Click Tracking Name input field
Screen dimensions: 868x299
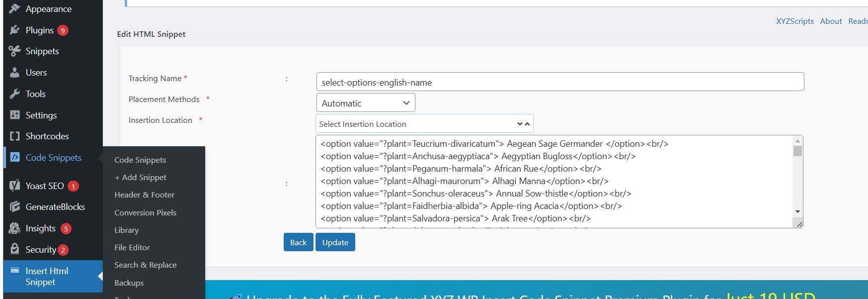[x=560, y=82]
